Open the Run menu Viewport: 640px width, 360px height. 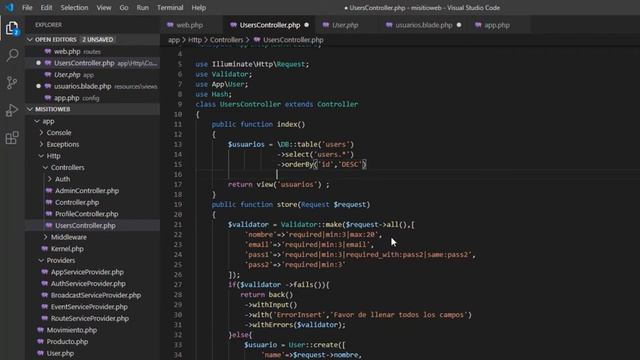(x=142, y=8)
